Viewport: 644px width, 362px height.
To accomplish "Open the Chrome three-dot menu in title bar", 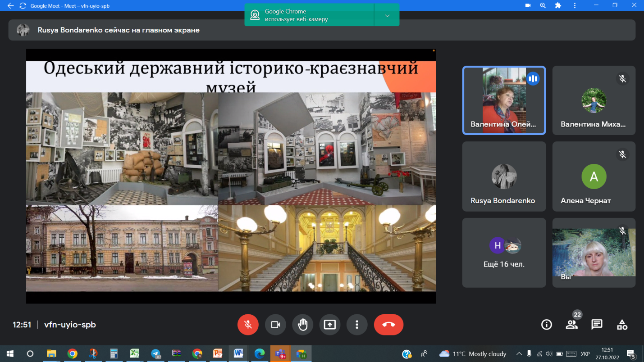I will pyautogui.click(x=575, y=6).
